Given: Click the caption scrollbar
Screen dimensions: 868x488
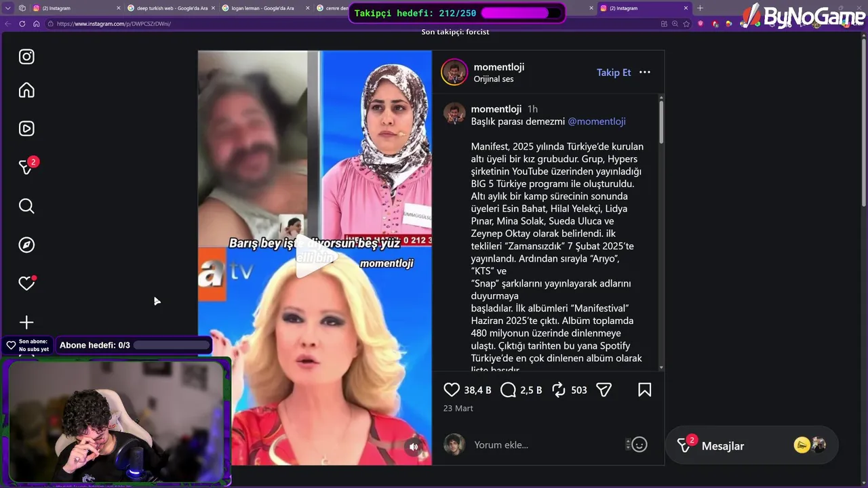Looking at the screenshot, I should coord(661,122).
